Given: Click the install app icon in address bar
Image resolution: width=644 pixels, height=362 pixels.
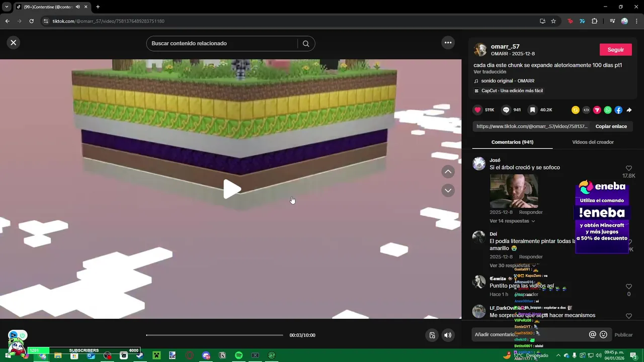Looking at the screenshot, I should click(542, 21).
